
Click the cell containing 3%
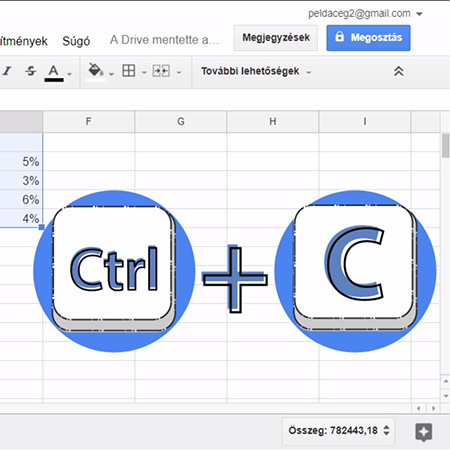point(21,181)
